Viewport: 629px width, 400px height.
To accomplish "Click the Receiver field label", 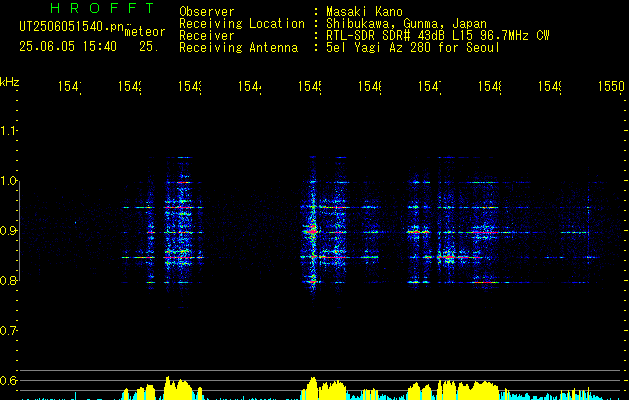I will pos(207,36).
